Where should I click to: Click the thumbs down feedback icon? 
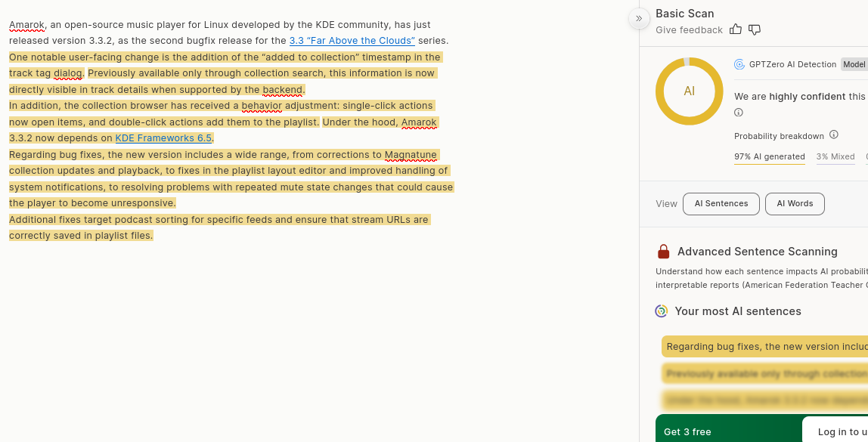coord(754,29)
